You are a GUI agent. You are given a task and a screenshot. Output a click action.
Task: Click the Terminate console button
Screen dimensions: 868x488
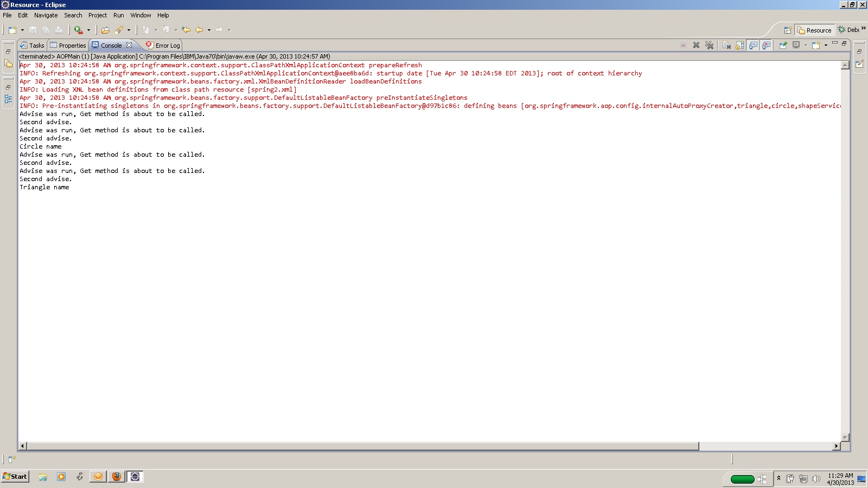click(x=684, y=46)
